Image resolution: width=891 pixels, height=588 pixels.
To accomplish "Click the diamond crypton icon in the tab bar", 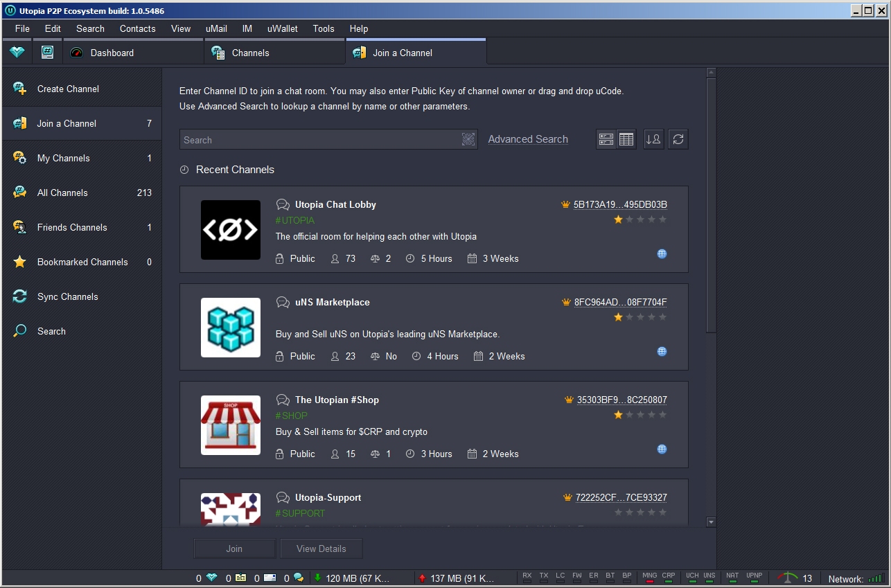I will point(17,53).
